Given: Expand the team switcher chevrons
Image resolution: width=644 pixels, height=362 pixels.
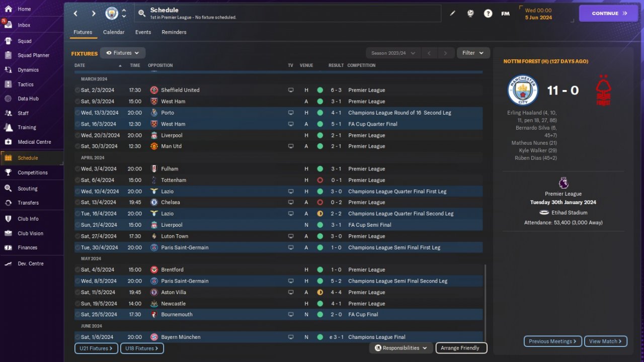Looking at the screenshot, I should click(x=124, y=14).
